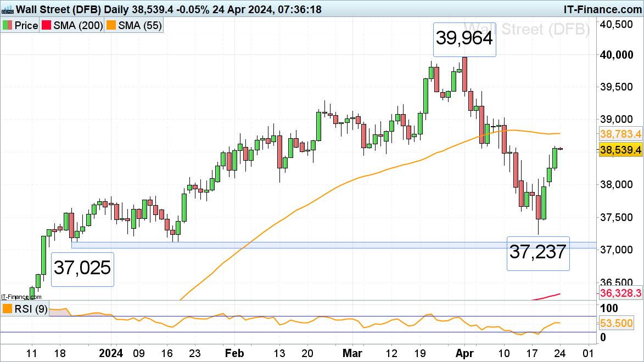The image size is (644, 362).
Task: Select the SMA (200) indicator label
Action: (x=79, y=26)
